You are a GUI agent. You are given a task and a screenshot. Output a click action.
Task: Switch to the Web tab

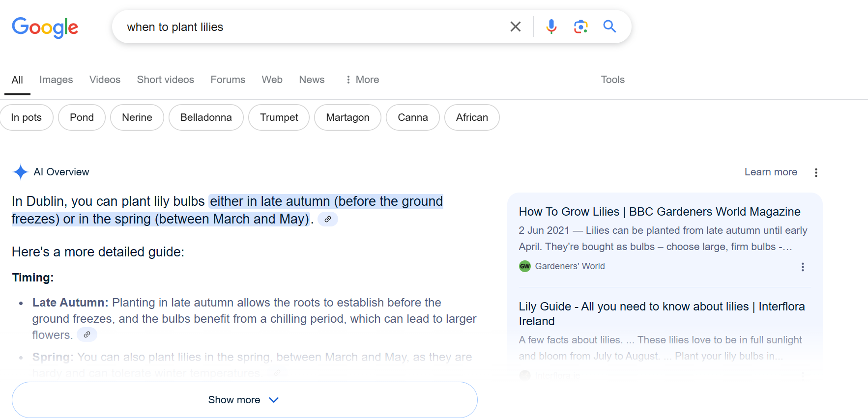[x=272, y=80]
